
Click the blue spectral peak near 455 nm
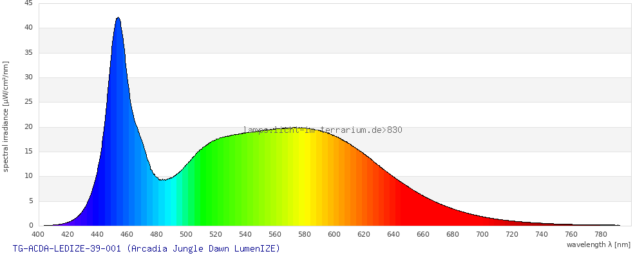click(x=118, y=121)
